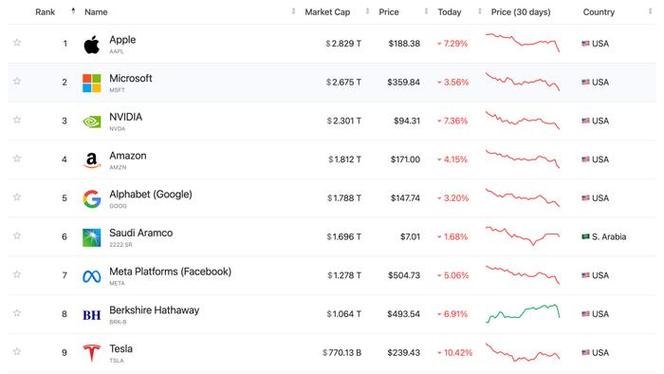Image resolution: width=664 pixels, height=374 pixels.
Task: Click the Meta infinity logo
Action: click(x=91, y=277)
